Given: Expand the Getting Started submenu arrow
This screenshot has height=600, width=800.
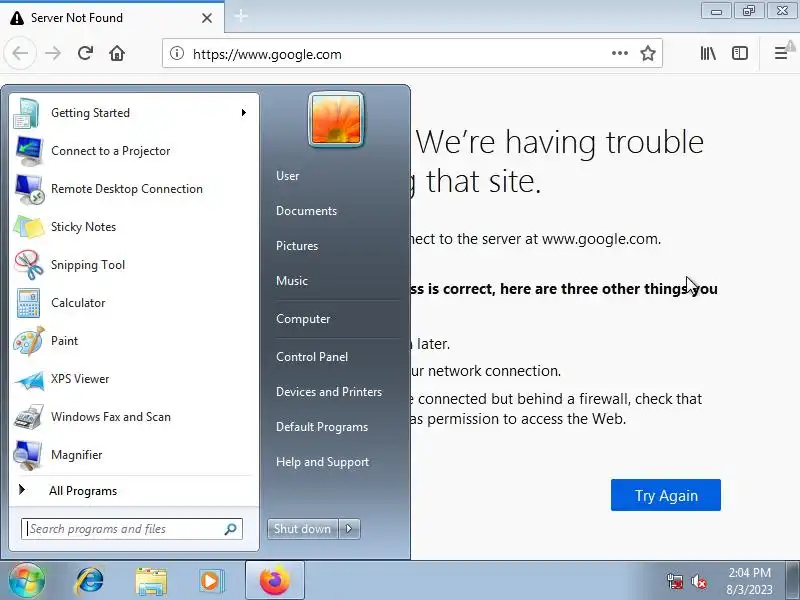Looking at the screenshot, I should (x=244, y=113).
